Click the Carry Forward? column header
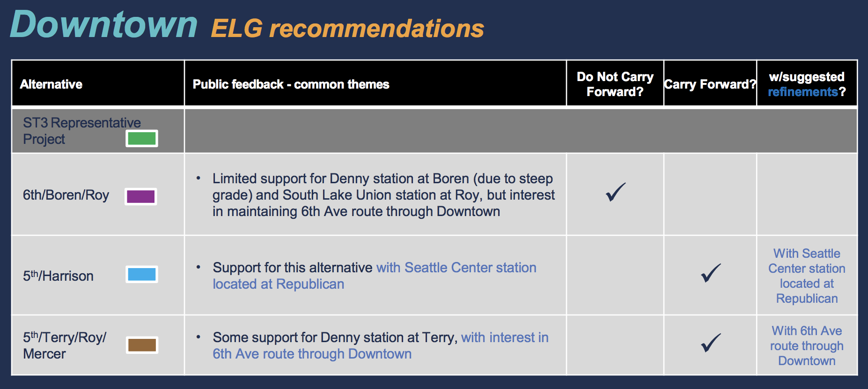868x389 pixels. click(x=710, y=84)
